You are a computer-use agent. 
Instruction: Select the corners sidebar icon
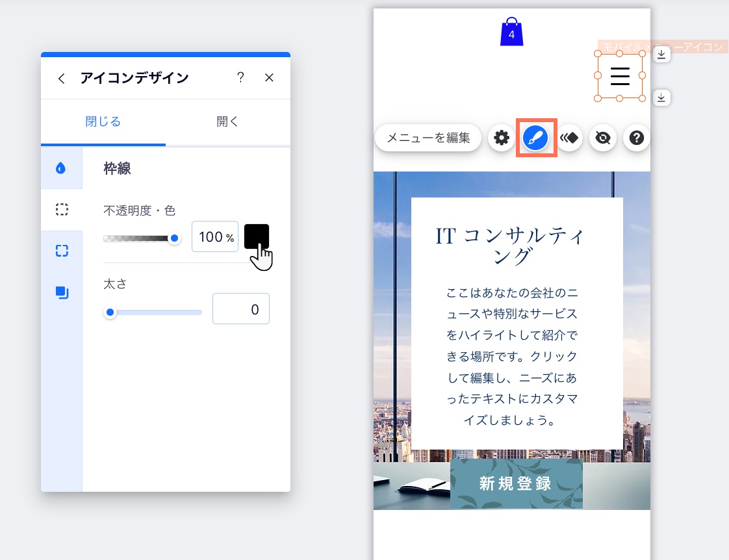[62, 251]
